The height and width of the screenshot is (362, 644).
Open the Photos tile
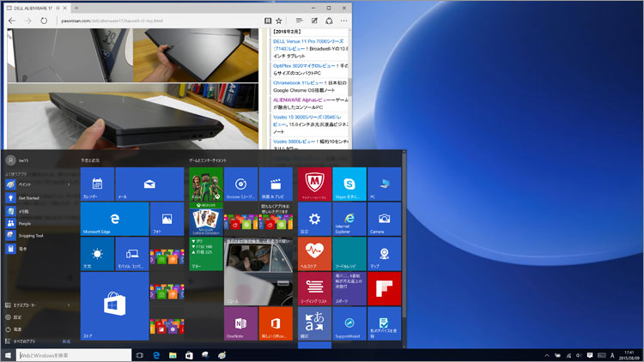click(x=167, y=219)
